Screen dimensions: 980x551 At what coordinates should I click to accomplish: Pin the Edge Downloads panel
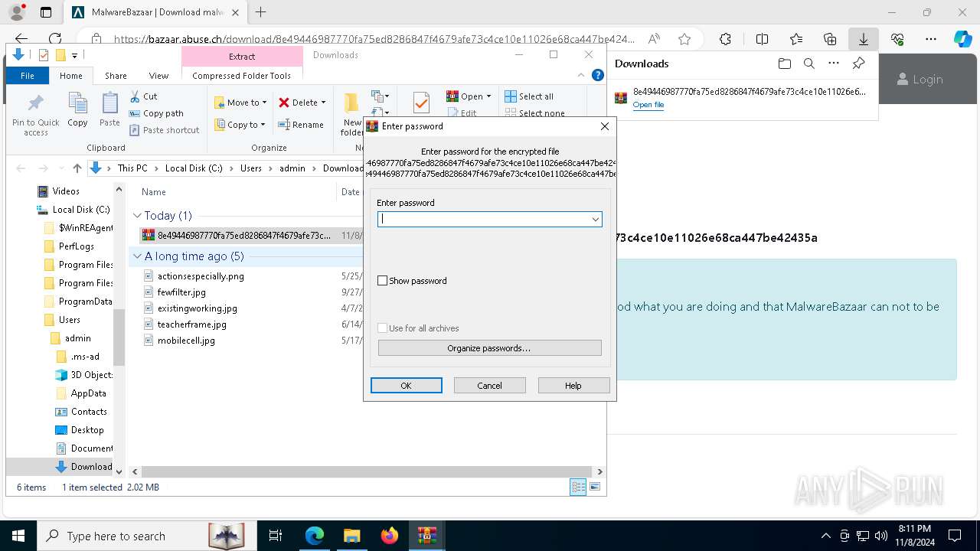(x=859, y=64)
